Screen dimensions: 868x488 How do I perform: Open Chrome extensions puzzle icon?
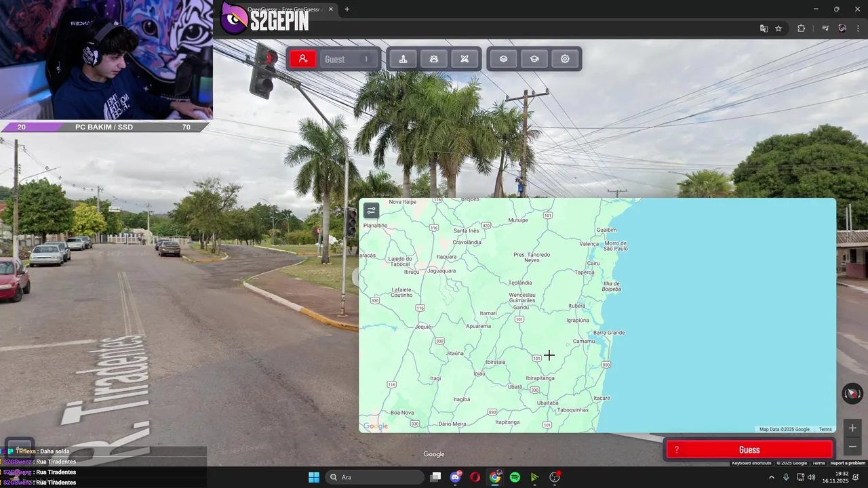[x=801, y=28]
